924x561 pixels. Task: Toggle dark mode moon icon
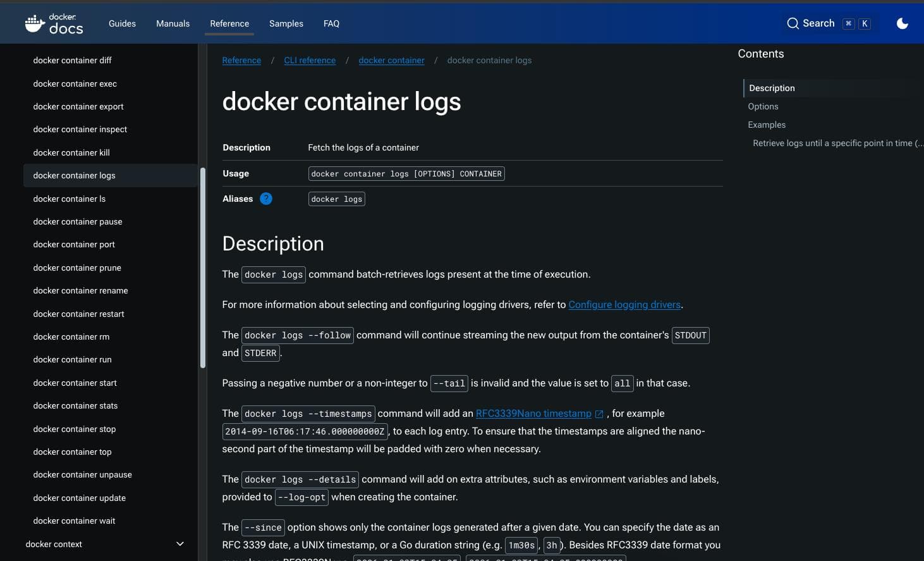point(903,23)
